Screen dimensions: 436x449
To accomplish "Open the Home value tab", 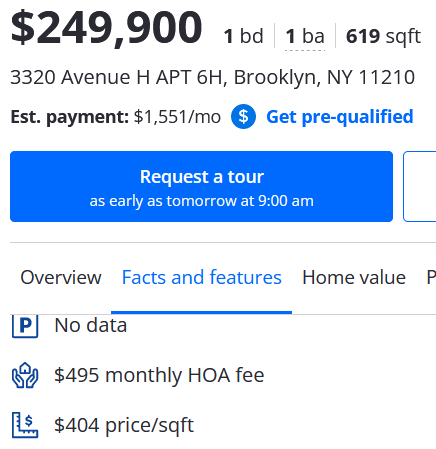I will [354, 277].
